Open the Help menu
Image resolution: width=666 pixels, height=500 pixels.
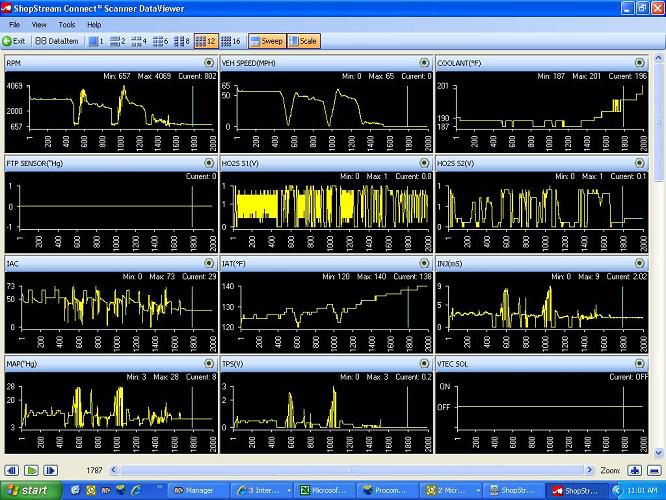click(94, 25)
